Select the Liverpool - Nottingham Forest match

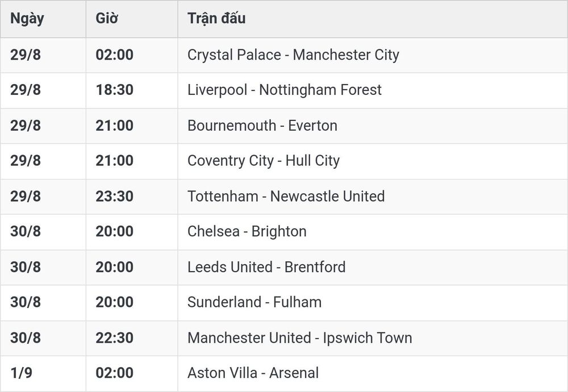tap(285, 90)
